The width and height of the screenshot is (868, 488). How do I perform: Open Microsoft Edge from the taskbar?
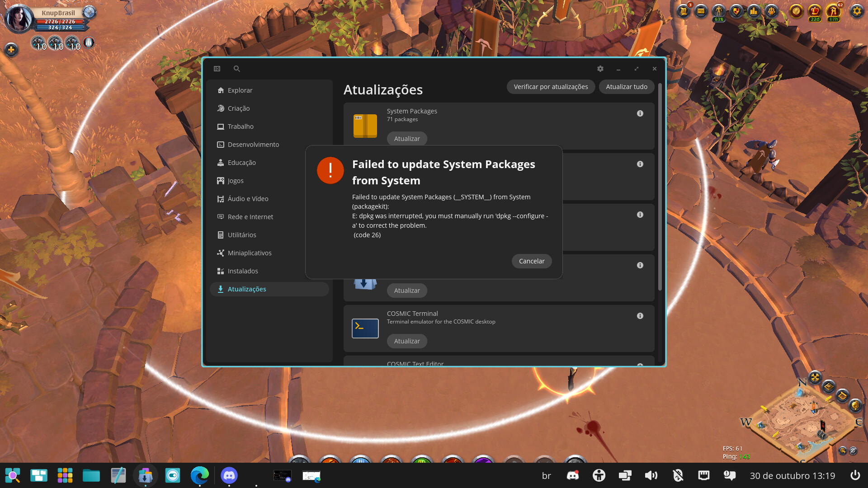(199, 475)
